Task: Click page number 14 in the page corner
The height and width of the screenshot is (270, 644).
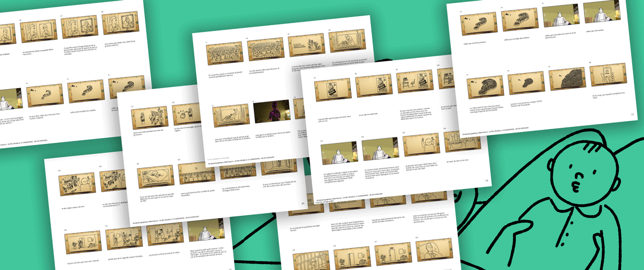Action: [486, 180]
